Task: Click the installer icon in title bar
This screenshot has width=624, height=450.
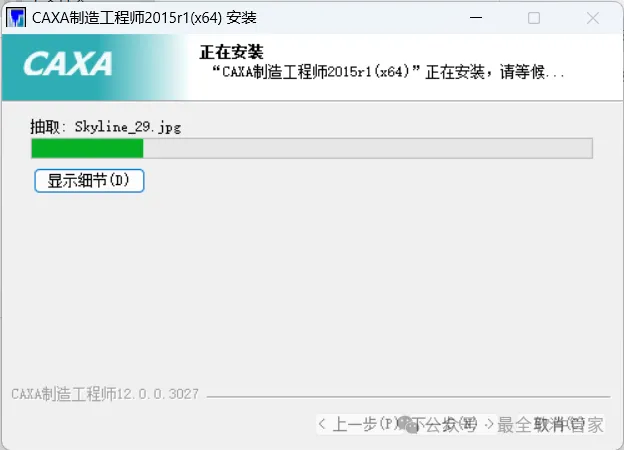Action: (x=16, y=18)
